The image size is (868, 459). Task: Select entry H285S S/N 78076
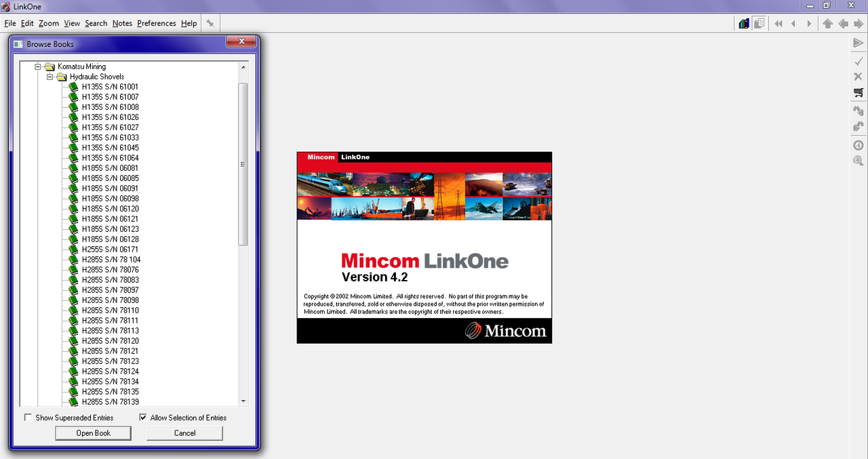110,270
